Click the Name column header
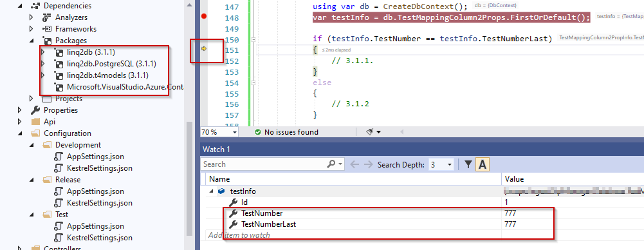The width and height of the screenshot is (644, 250). pos(219,179)
